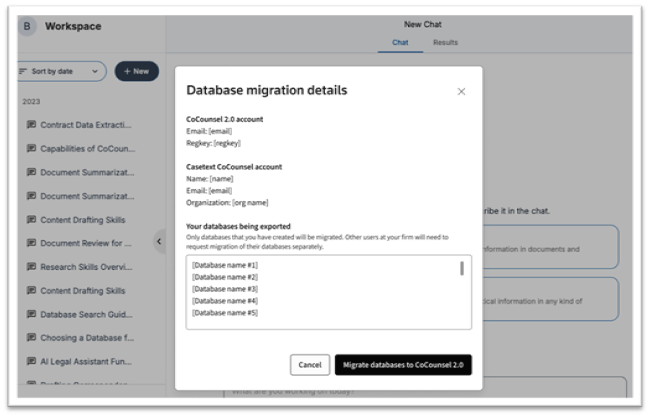Select [Database name #4] in the list

pyautogui.click(x=225, y=301)
